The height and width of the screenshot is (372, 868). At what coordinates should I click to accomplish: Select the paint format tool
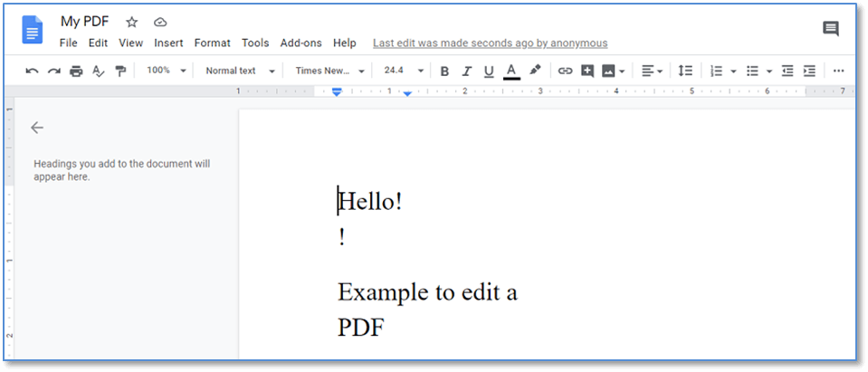[x=120, y=71]
